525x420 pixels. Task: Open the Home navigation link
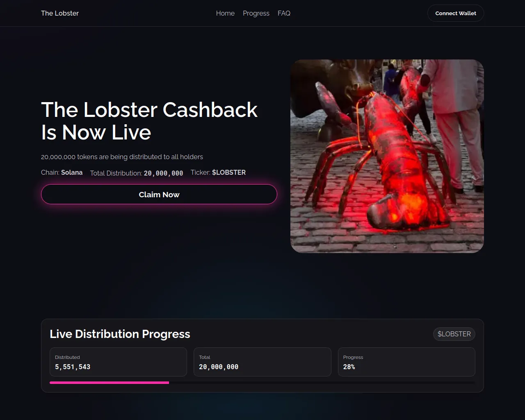225,13
